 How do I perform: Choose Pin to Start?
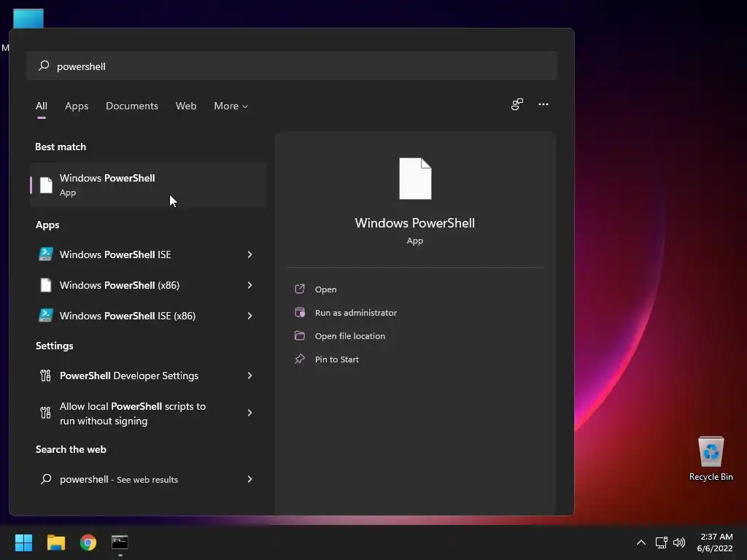[337, 359]
